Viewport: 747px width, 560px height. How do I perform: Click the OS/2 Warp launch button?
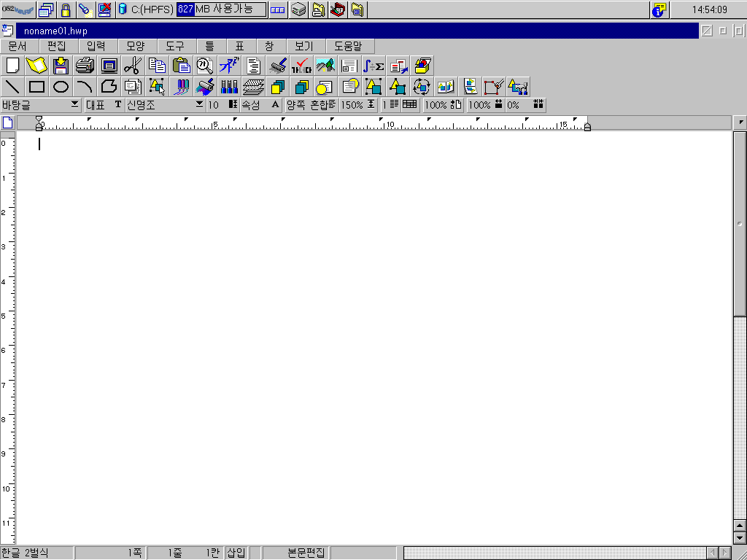point(18,9)
